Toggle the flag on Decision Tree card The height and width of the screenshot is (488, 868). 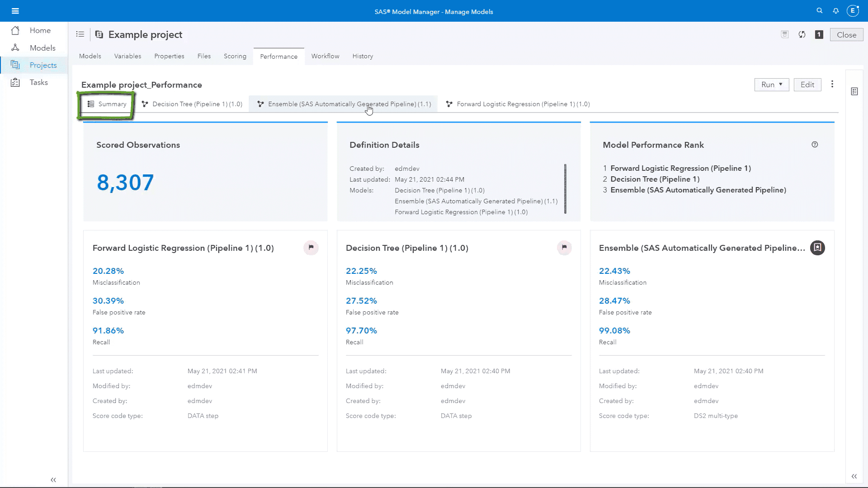(x=564, y=248)
